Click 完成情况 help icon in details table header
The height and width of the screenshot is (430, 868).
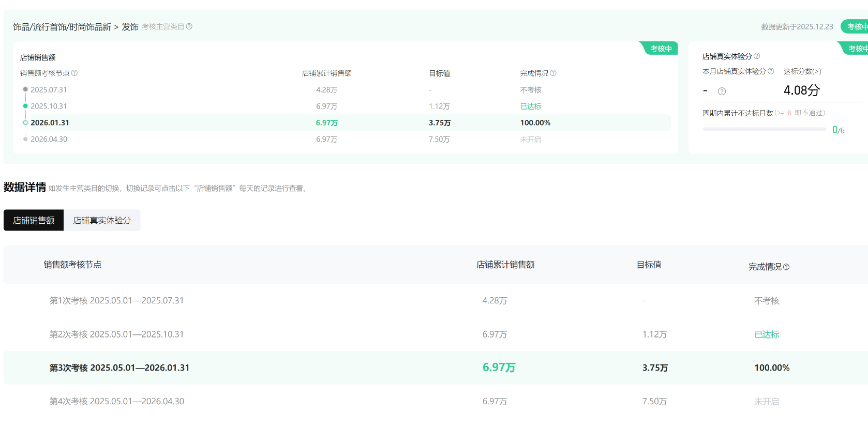click(786, 267)
